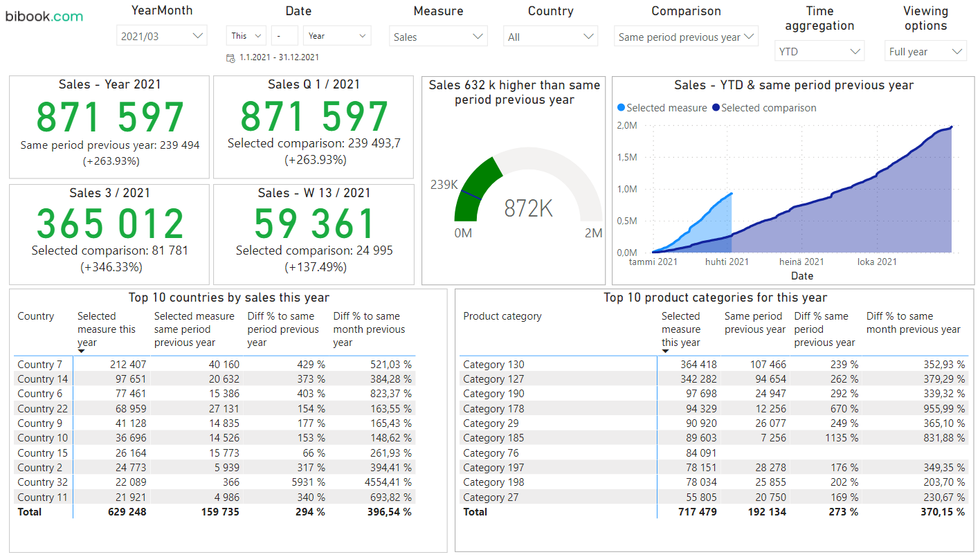Viewport: 980px width, 557px height.
Task: Expand the Measure dropdown set to Sales
Action: coord(438,37)
